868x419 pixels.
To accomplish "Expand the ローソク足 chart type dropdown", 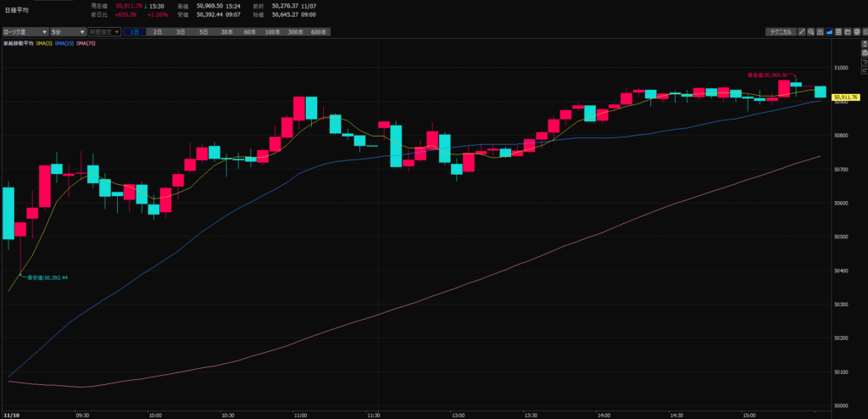I will point(24,31).
